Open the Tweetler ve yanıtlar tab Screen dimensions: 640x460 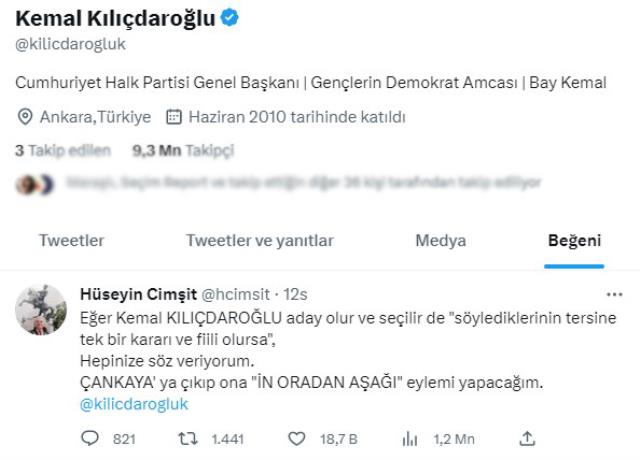(x=260, y=240)
